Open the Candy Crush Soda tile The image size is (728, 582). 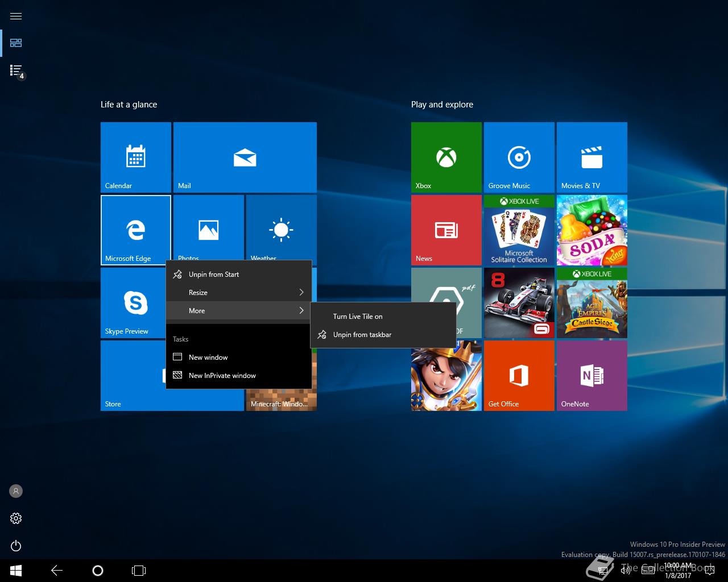click(592, 230)
